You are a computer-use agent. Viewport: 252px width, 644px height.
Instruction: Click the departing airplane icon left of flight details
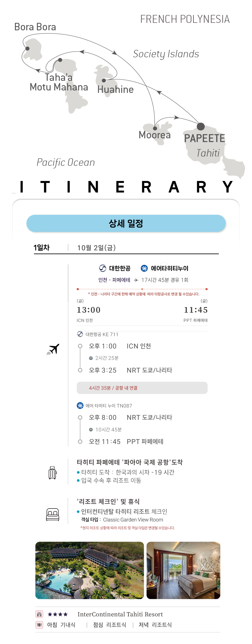(53, 349)
